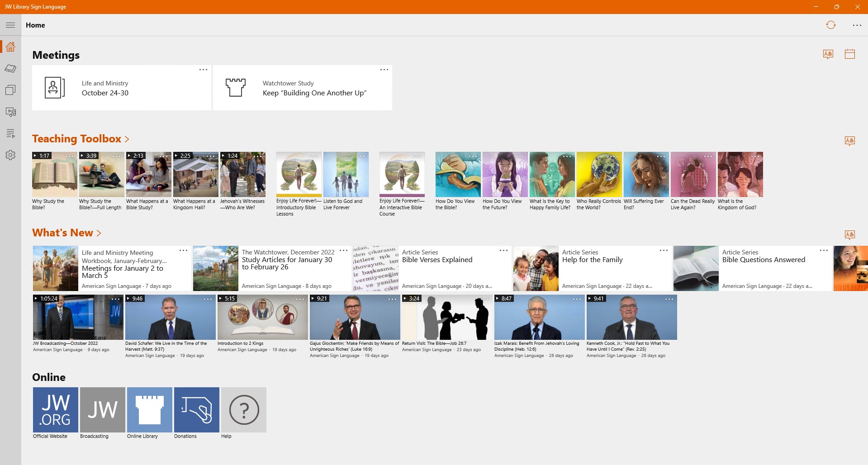This screenshot has height=465, width=868.
Task: Open JW.ORG Official Website tile
Action: pos(56,410)
